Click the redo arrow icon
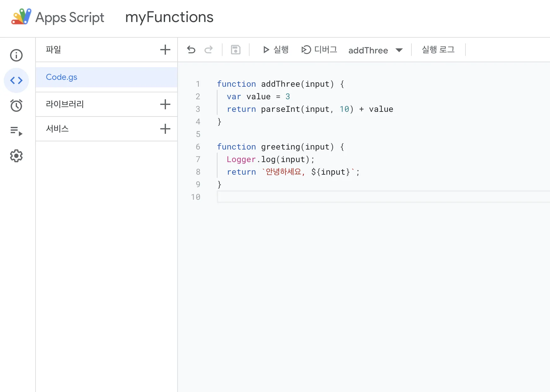Image resolution: width=550 pixels, height=392 pixels. pos(209,50)
